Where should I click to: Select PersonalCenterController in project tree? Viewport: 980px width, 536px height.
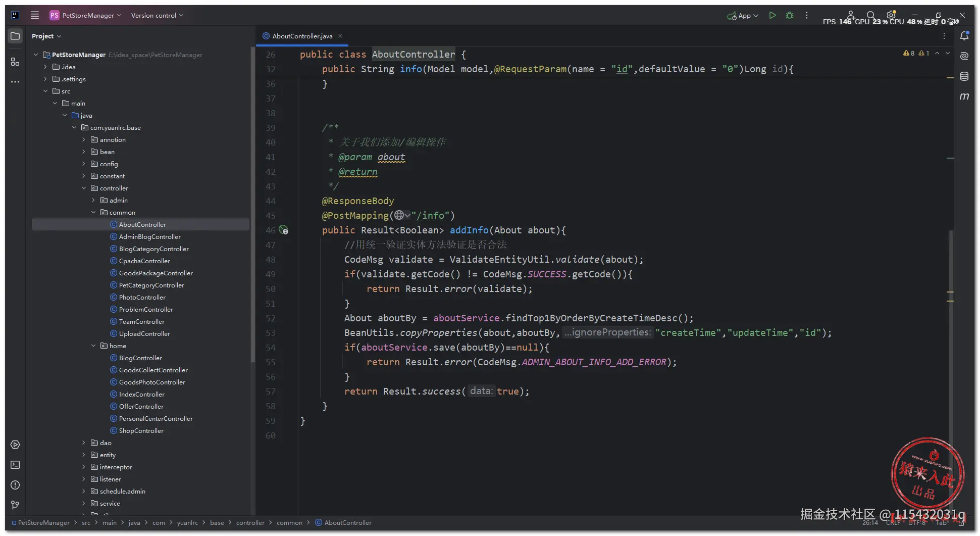coord(156,418)
